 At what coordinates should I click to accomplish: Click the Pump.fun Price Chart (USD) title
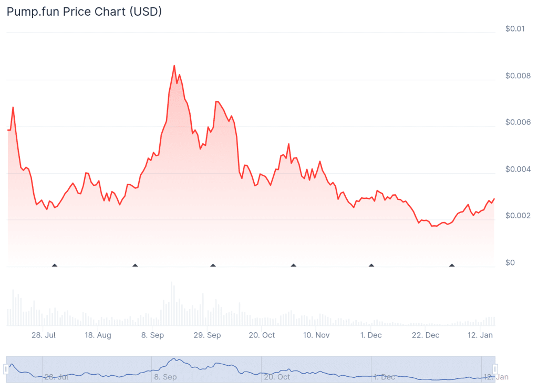(x=84, y=12)
